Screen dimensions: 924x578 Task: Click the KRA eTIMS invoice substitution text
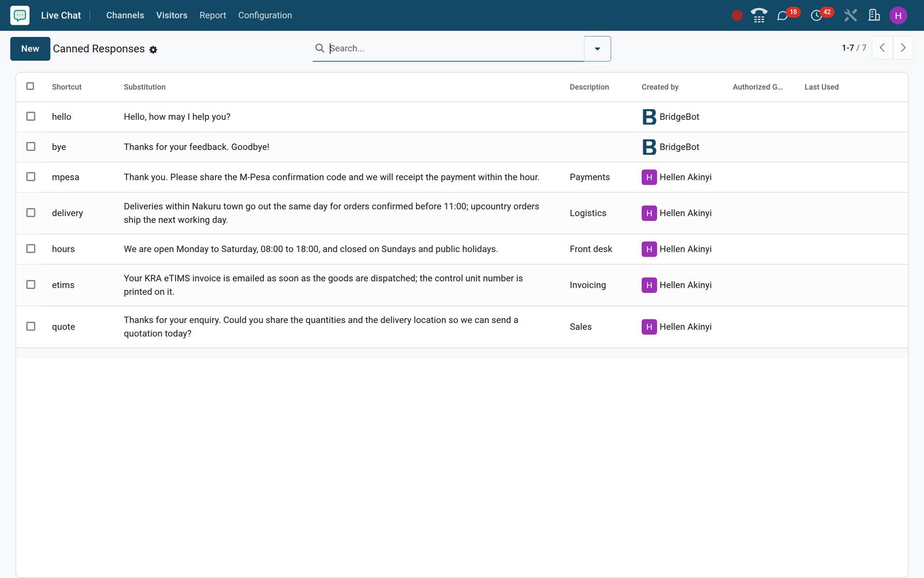[x=323, y=285]
